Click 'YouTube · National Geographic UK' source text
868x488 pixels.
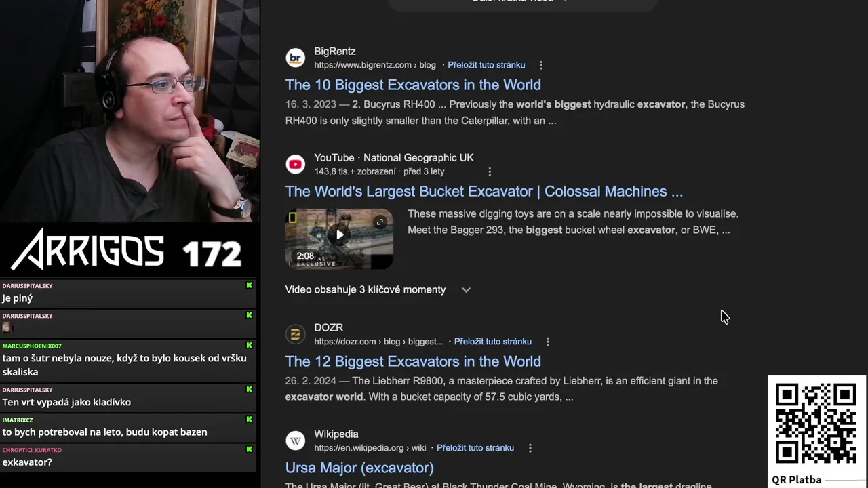(394, 158)
